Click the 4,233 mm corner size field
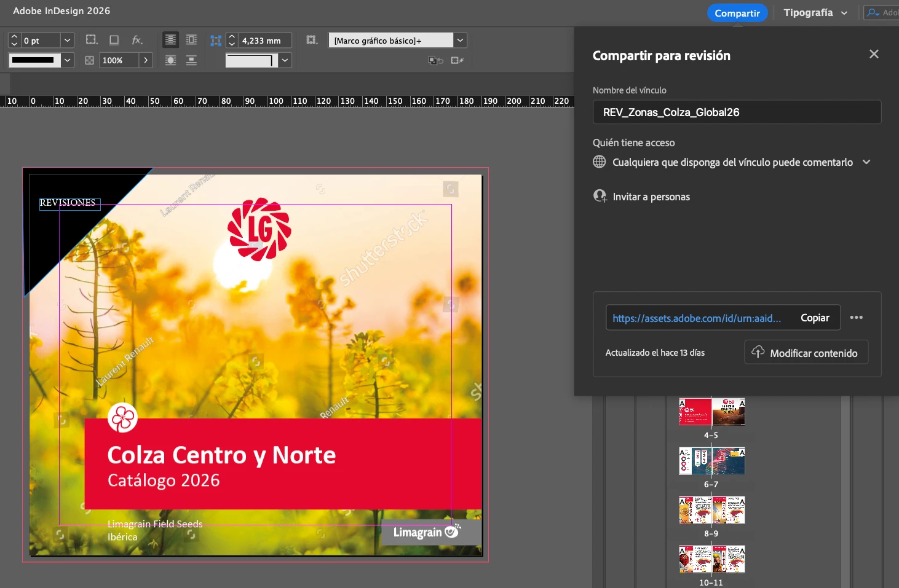This screenshot has width=899, height=588. [x=264, y=41]
